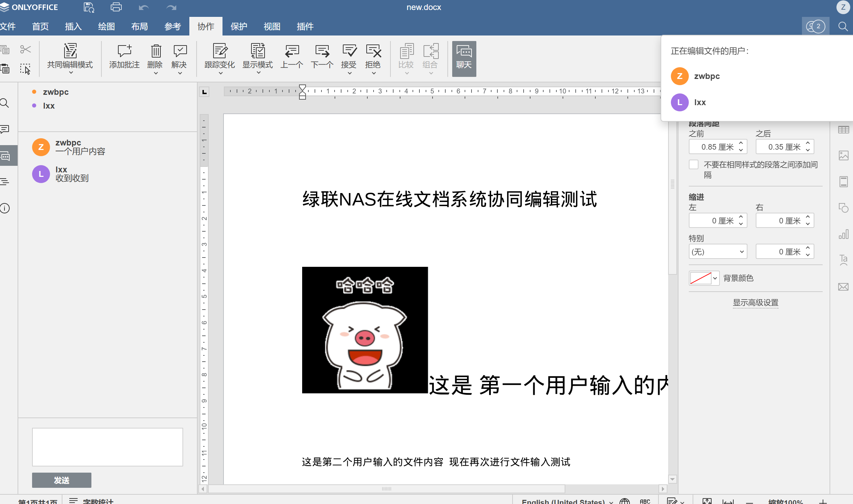Click the horizontal scrollbar of document

click(387, 489)
